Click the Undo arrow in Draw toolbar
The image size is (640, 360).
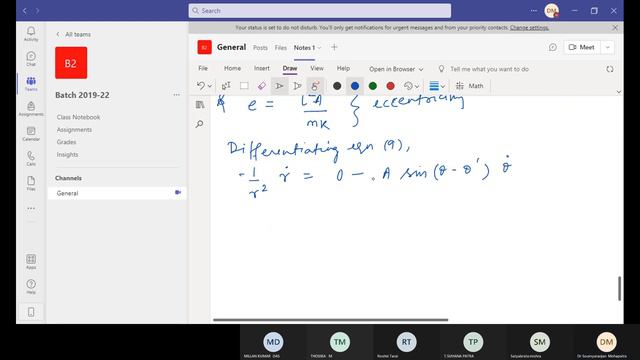pos(200,86)
